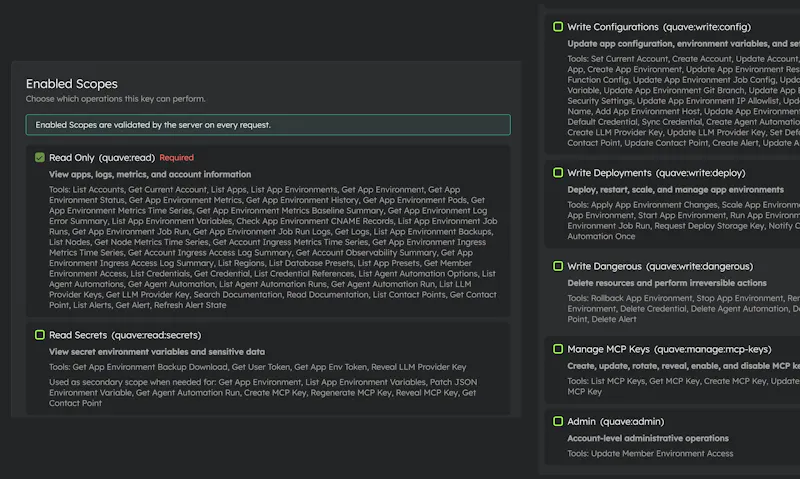Enable the Write Deployments scope checkbox
This screenshot has height=479, width=800.
[558, 172]
